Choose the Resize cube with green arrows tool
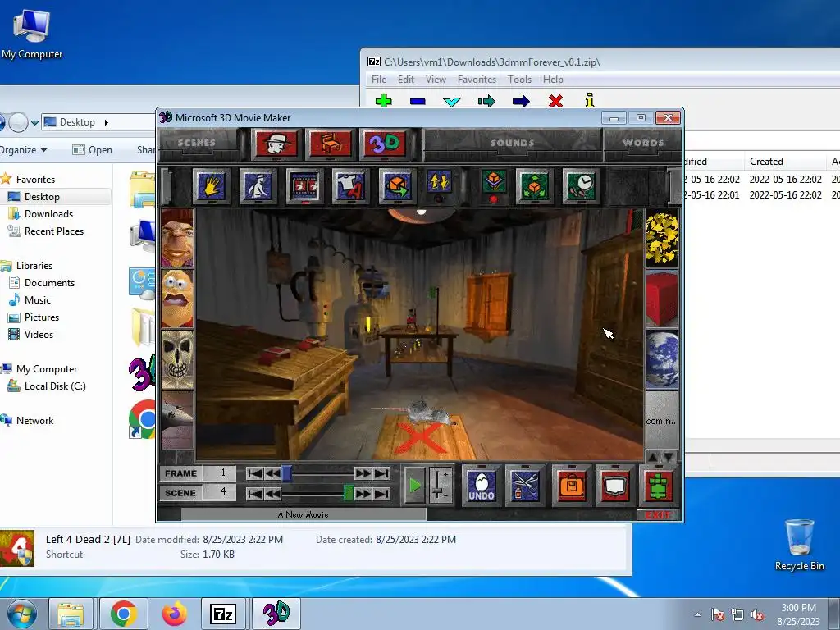This screenshot has width=840, height=630. coord(534,185)
